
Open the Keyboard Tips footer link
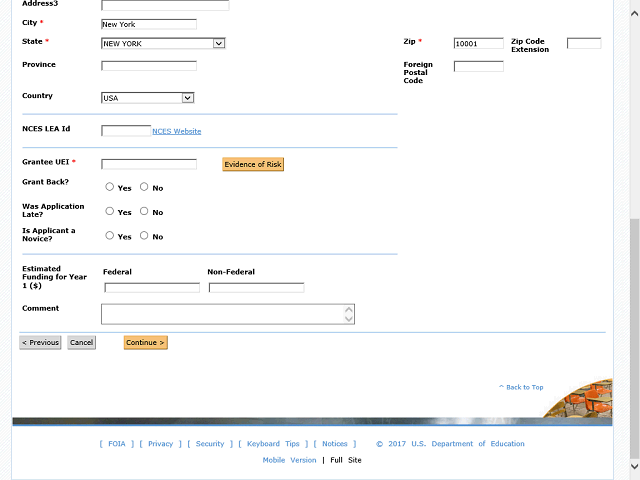(273, 444)
